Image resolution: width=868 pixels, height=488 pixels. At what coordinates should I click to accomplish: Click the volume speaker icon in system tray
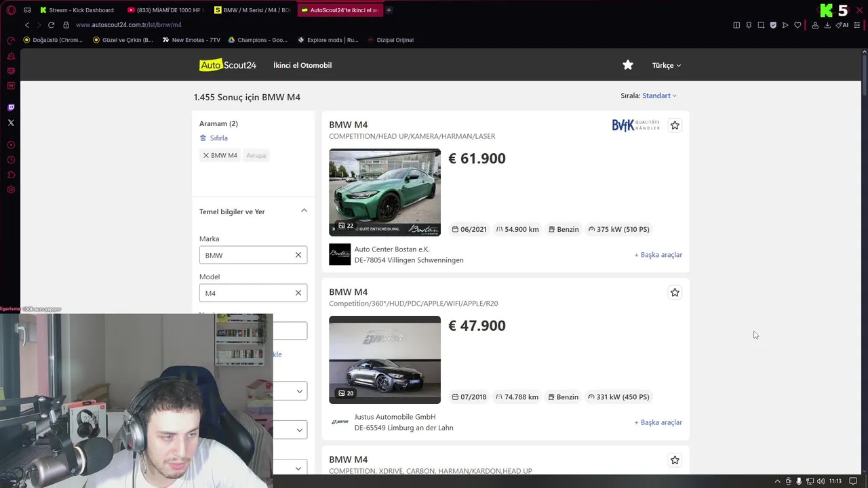[821, 481]
